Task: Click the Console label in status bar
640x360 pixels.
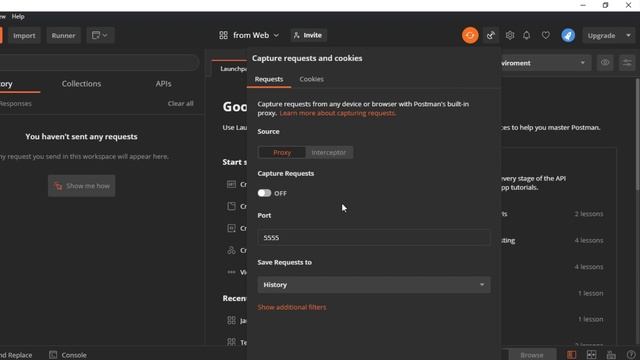Action: [x=74, y=355]
